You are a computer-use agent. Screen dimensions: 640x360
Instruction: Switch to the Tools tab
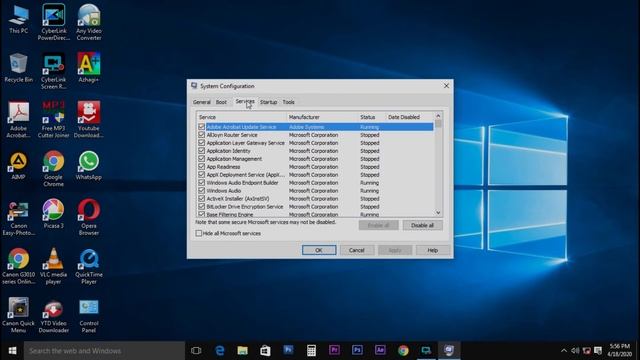289,102
